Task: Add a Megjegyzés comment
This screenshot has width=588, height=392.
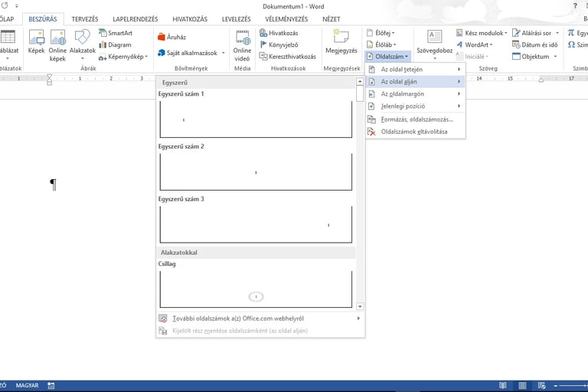Action: [341, 42]
